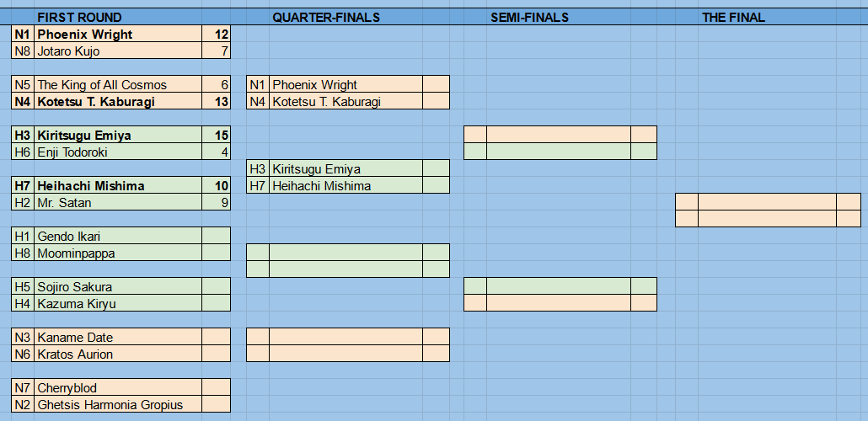868x421 pixels.
Task: Select the Phoenix Wright first round cell
Action: [118, 35]
